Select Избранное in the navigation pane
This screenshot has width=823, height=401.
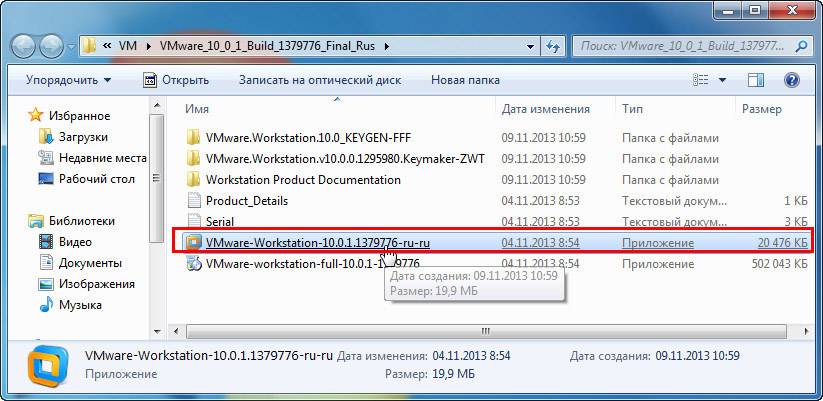pos(79,116)
